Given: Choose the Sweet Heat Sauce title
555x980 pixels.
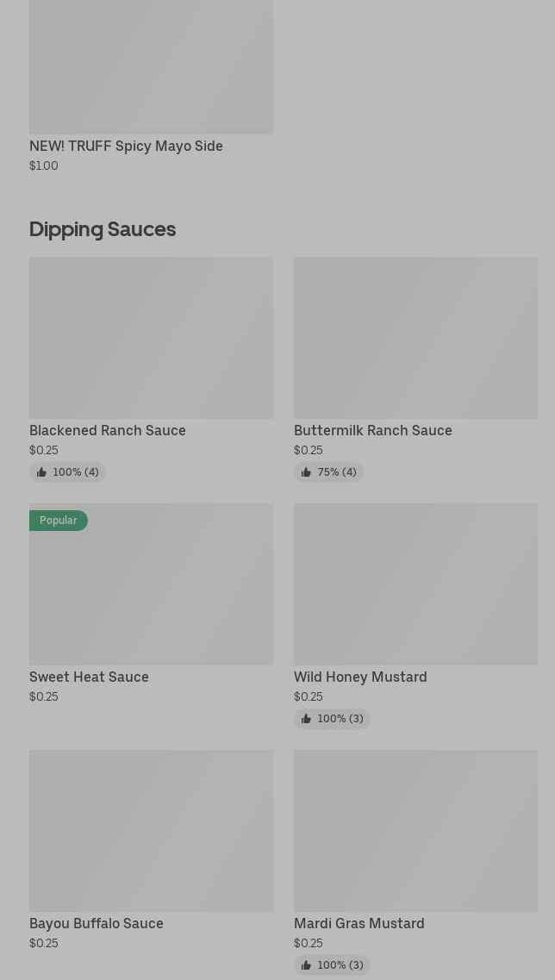Looking at the screenshot, I should coord(89,677).
